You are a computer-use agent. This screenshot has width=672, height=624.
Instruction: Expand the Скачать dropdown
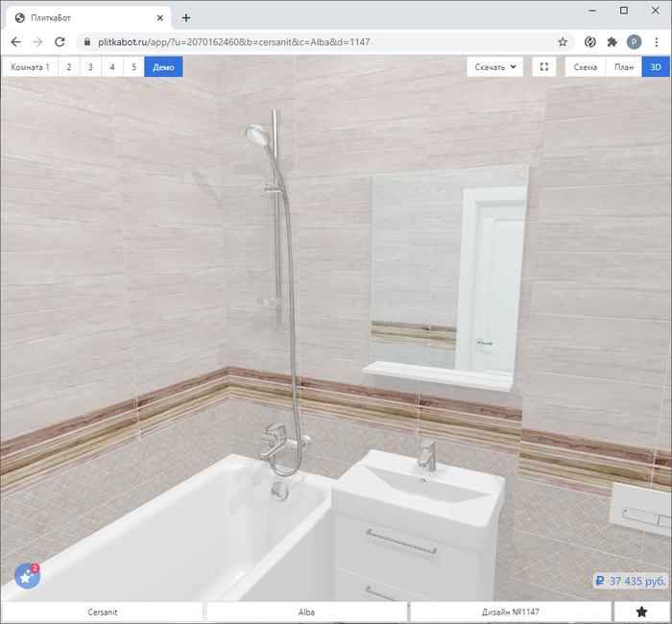click(495, 67)
